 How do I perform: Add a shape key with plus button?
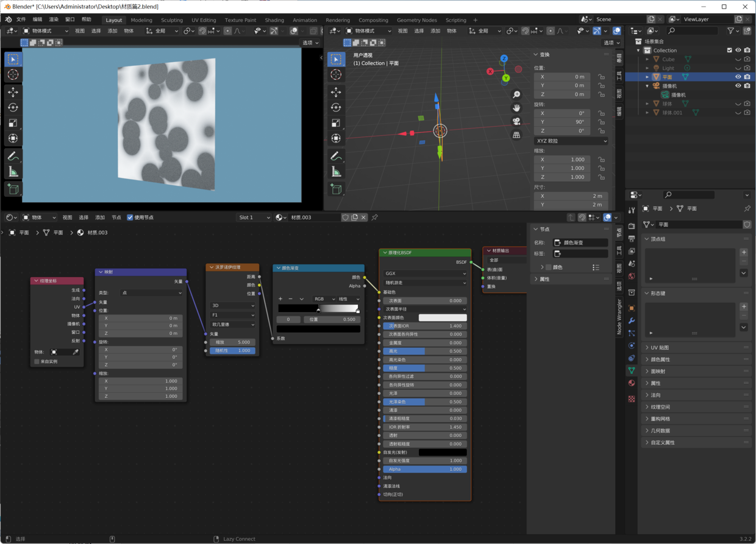(x=744, y=306)
